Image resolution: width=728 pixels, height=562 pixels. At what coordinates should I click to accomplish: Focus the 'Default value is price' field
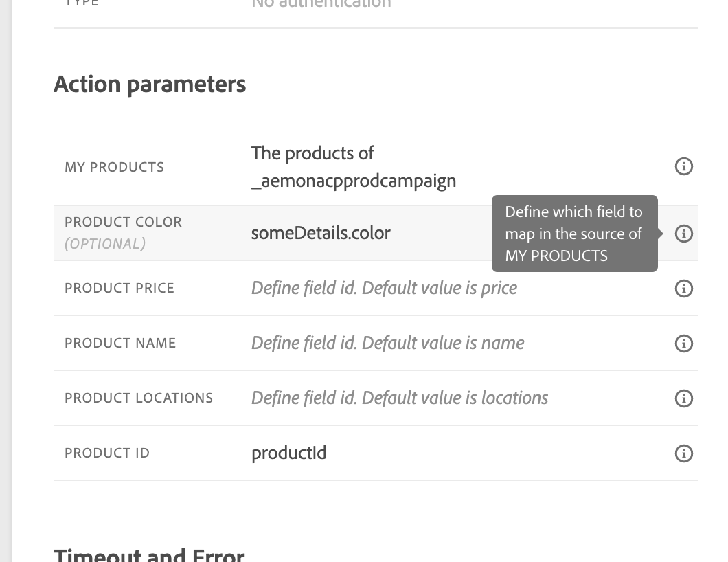tap(384, 288)
